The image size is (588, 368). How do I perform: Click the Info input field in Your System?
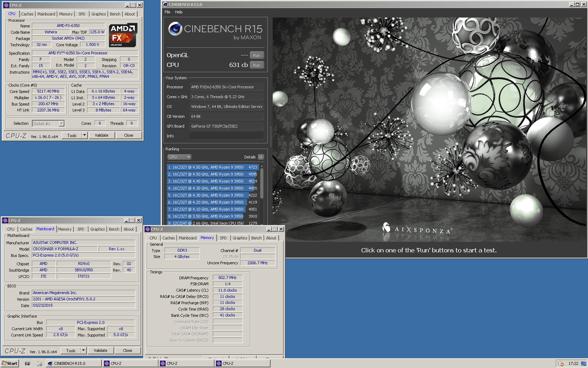coord(227,136)
